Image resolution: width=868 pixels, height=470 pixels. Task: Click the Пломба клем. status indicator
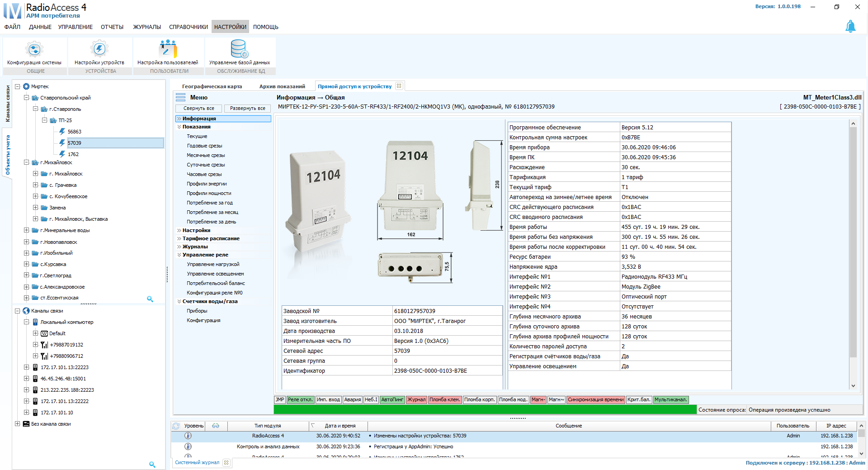[445, 399]
